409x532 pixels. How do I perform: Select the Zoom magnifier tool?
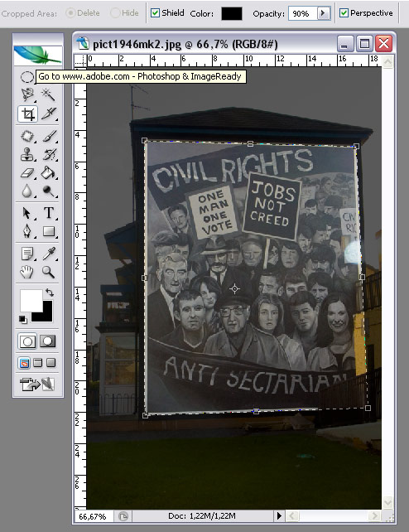[48, 272]
